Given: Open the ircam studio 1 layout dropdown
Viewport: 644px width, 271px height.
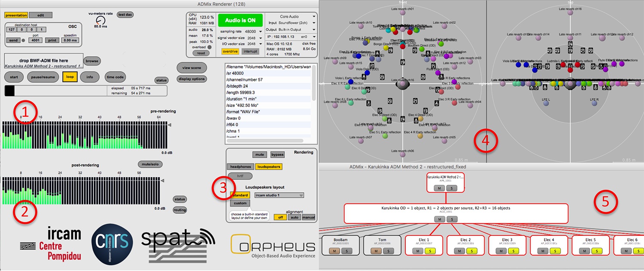Looking at the screenshot, I should click(x=279, y=195).
